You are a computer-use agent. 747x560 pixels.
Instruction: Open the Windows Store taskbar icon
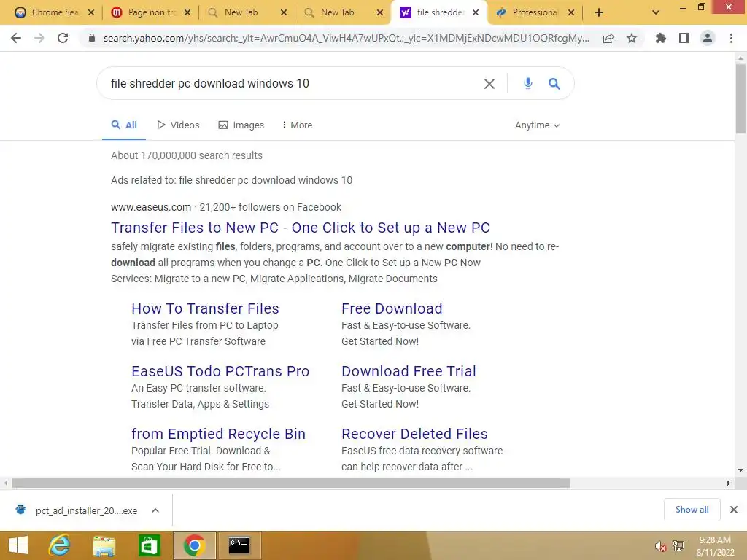149,545
